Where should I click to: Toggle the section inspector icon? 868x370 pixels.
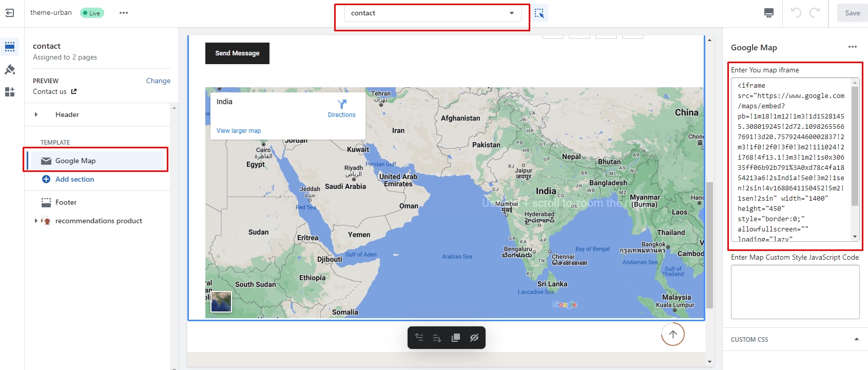point(539,13)
